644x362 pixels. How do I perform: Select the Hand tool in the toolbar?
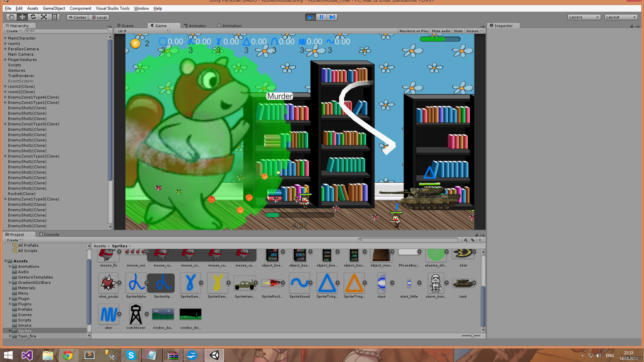pyautogui.click(x=11, y=17)
